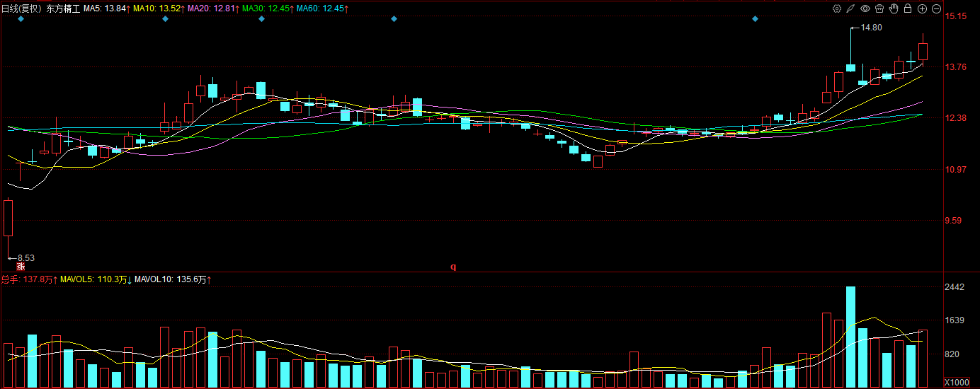Click the 820 volume axis label
Viewport: 980px width, 389px height.
click(x=952, y=354)
